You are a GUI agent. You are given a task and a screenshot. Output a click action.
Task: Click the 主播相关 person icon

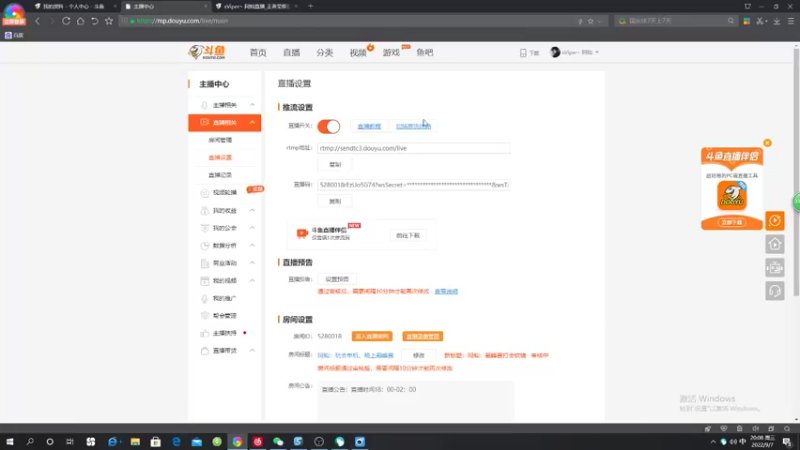tap(204, 105)
